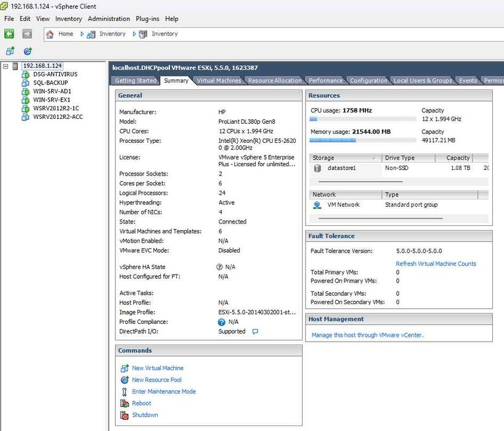Click the Reboot command icon
Screen dimensions: 504x431
[124, 403]
